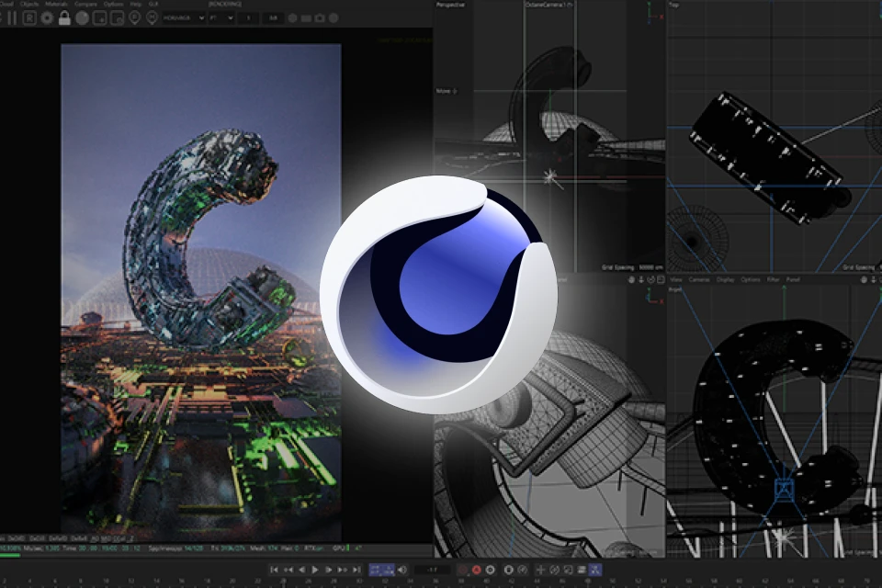Select the film region tool
Image resolution: width=882 pixels, height=588 pixels.
pyautogui.click(x=117, y=18)
